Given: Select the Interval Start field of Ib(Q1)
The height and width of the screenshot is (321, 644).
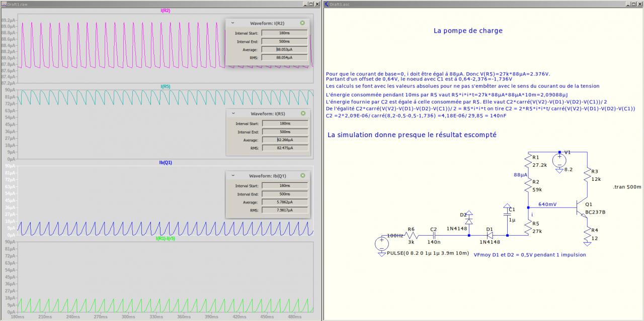Looking at the screenshot, I should [x=285, y=185].
